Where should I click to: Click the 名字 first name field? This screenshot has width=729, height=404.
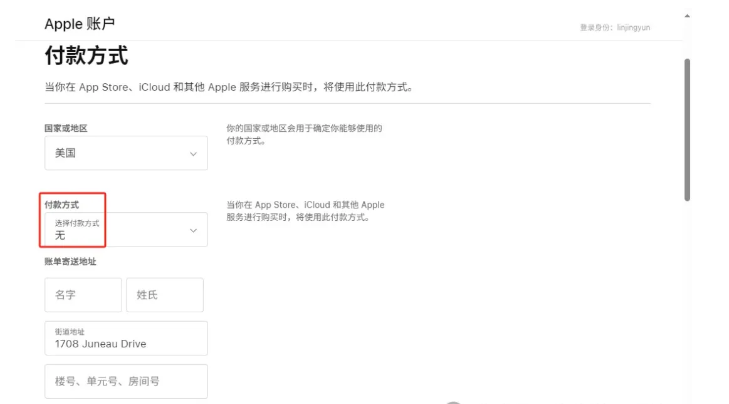(x=83, y=295)
